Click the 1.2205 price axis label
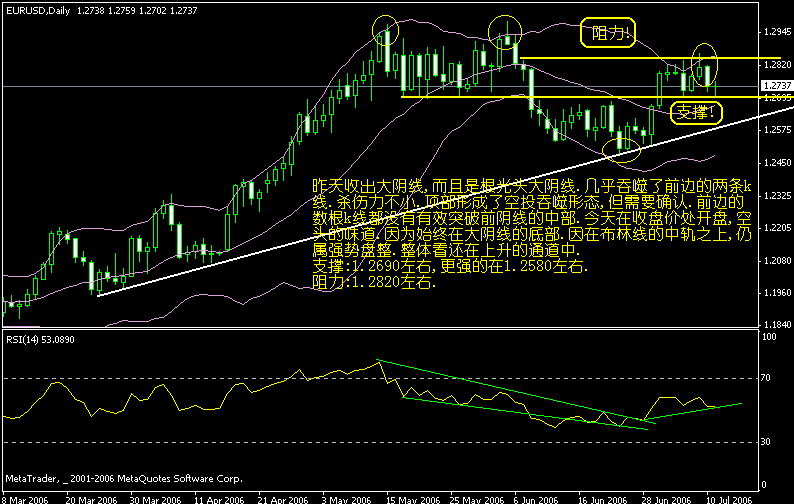794x504 pixels. tap(777, 228)
